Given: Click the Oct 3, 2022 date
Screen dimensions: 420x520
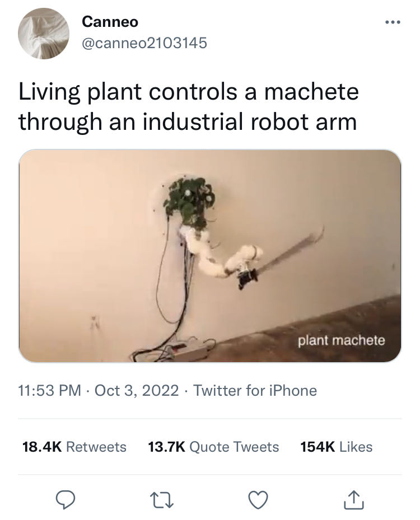Looking at the screenshot, I should pyautogui.click(x=137, y=390).
